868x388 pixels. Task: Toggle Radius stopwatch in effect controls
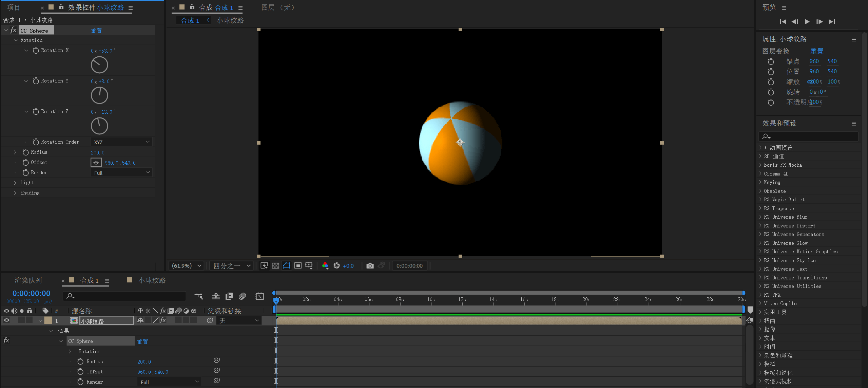coord(25,152)
